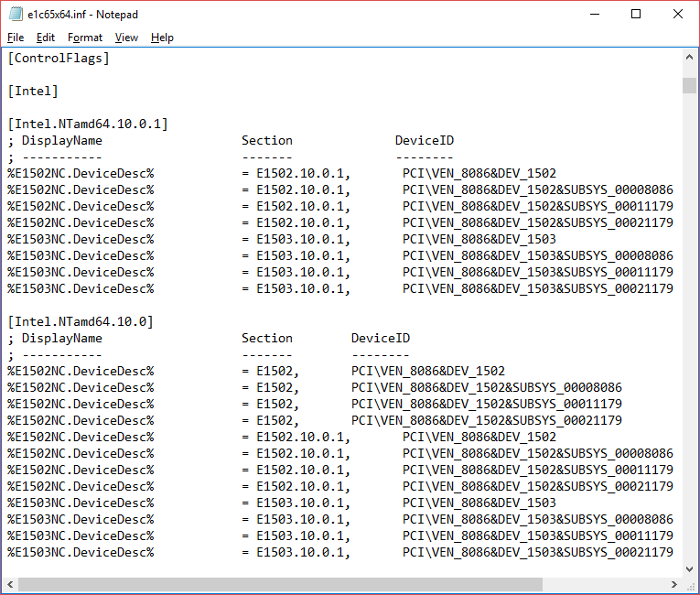This screenshot has width=700, height=595.
Task: Open the File menu
Action: coord(16,38)
